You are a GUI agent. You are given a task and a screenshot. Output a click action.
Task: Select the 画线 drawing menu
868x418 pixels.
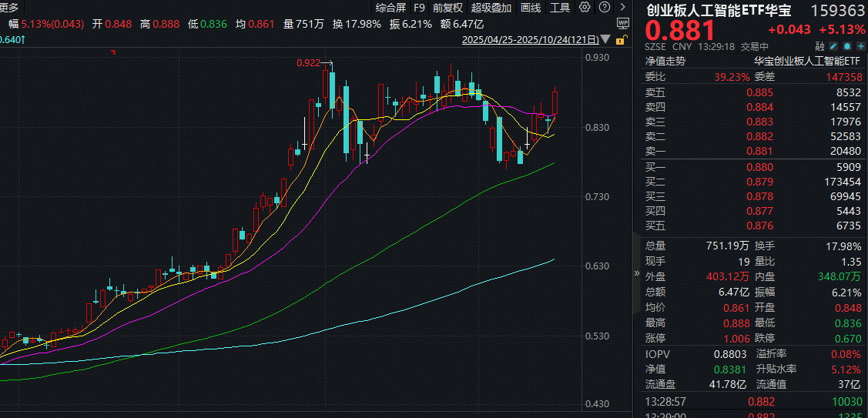click(531, 8)
